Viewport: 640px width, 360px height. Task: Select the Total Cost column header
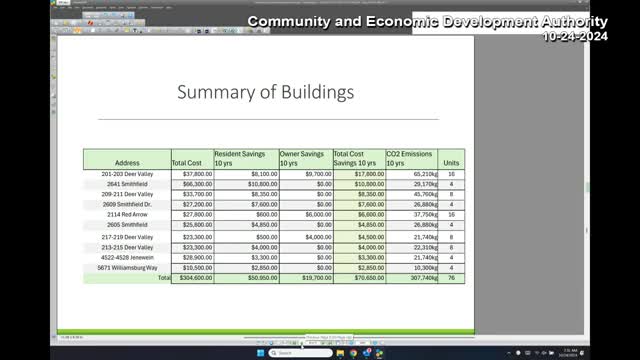click(x=193, y=160)
